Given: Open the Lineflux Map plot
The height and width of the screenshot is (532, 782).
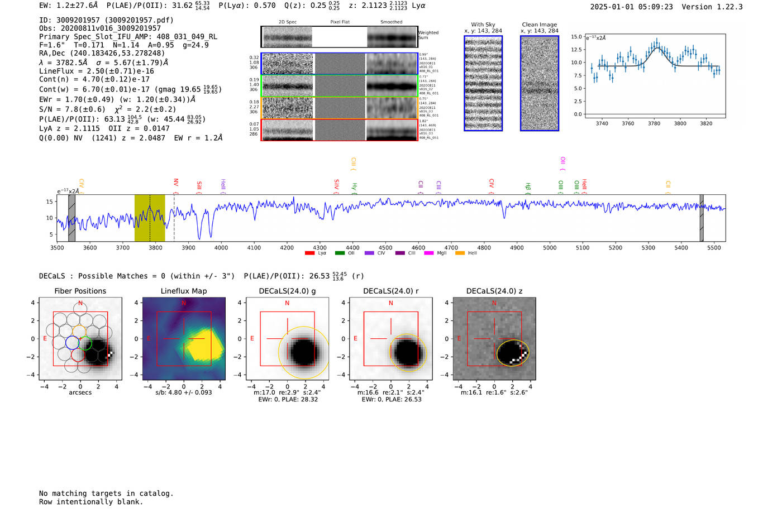Looking at the screenshot, I should (184, 339).
